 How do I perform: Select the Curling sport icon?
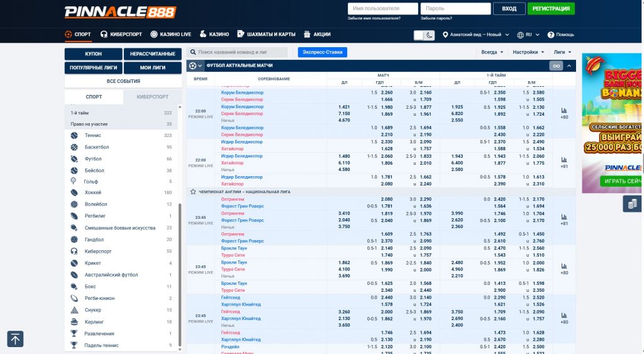click(x=74, y=322)
